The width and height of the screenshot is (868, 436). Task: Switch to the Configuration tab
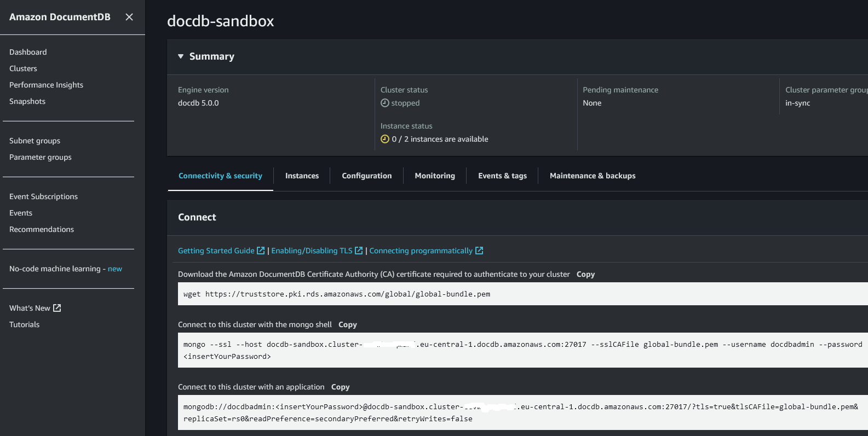[367, 176]
